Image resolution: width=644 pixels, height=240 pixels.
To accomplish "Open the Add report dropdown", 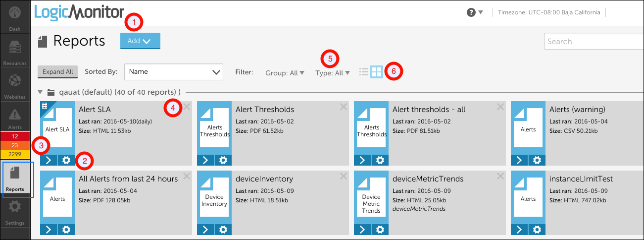I will 140,41.
